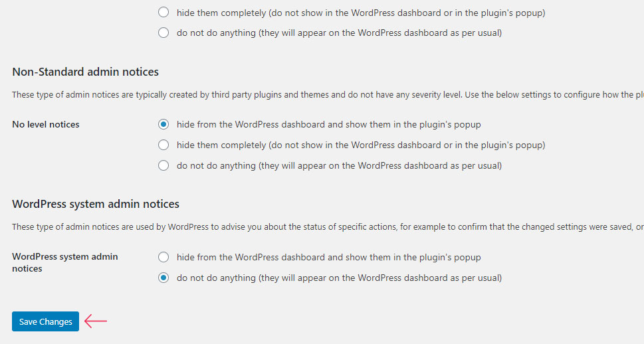Click the bold "No level notices" field label
Screen dimensions: 644x344
click(46, 124)
